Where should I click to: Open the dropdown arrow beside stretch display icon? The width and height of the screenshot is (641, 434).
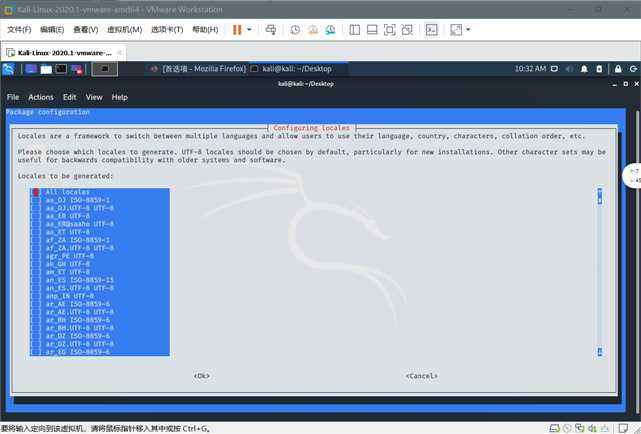click(x=468, y=29)
